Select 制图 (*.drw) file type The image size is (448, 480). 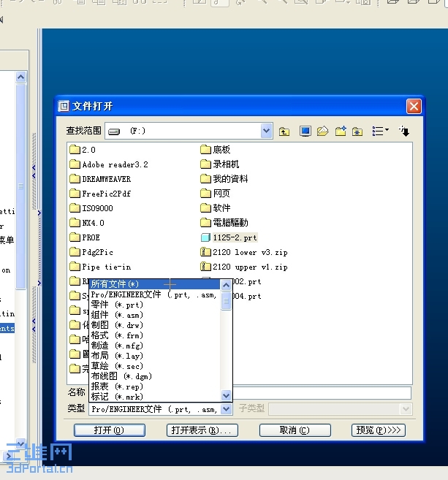click(155, 325)
